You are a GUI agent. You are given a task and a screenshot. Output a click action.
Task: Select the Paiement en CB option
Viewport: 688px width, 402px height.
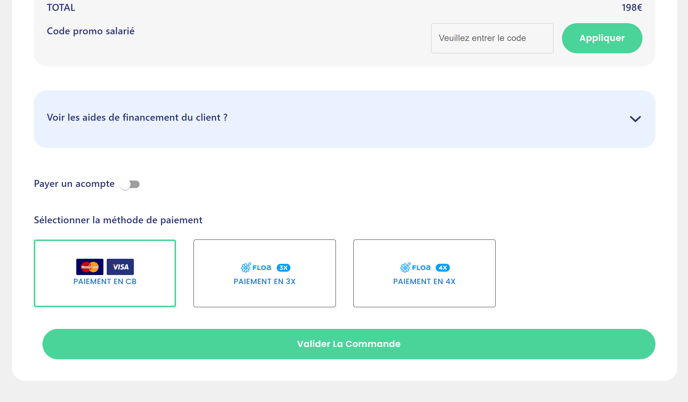point(105,273)
